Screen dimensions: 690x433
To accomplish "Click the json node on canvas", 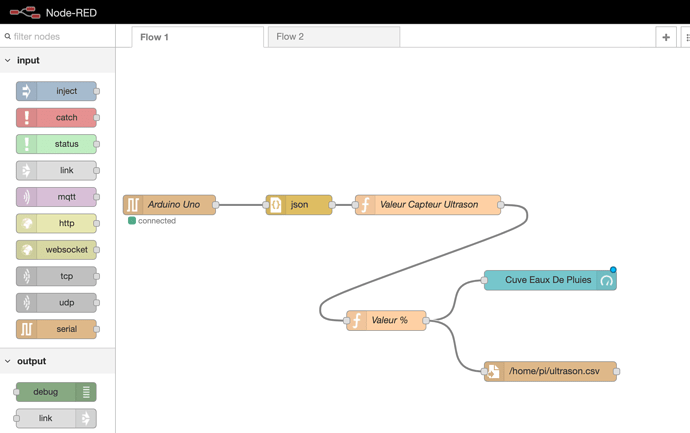I will (x=299, y=205).
